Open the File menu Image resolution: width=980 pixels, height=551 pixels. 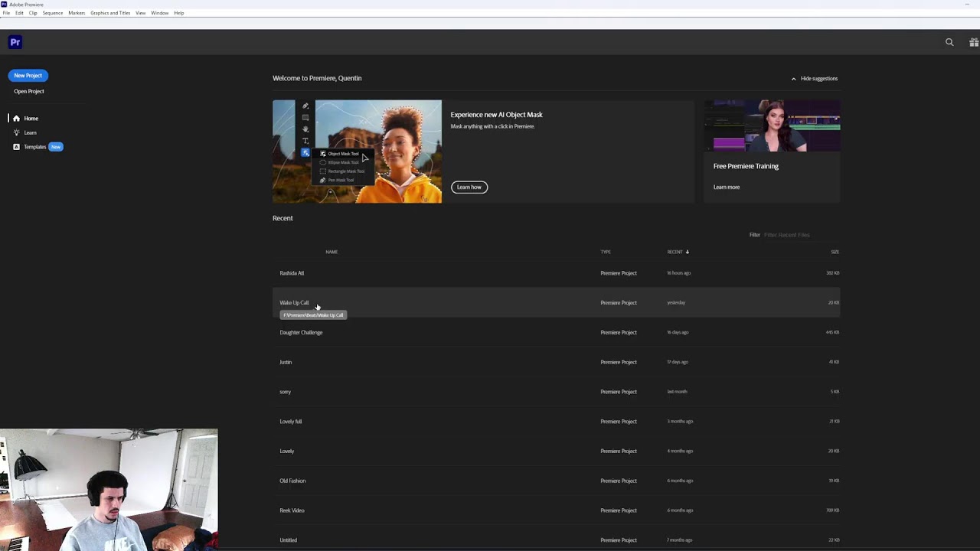(x=6, y=13)
